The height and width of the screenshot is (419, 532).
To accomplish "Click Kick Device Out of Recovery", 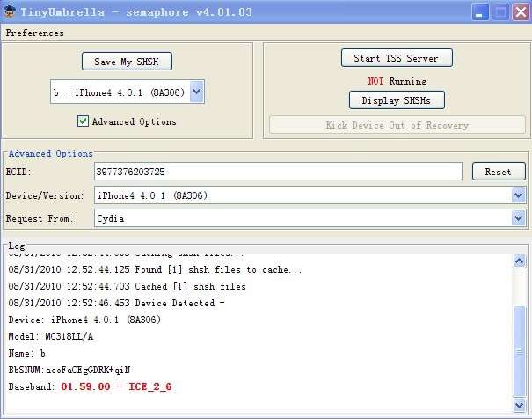I will pos(397,125).
